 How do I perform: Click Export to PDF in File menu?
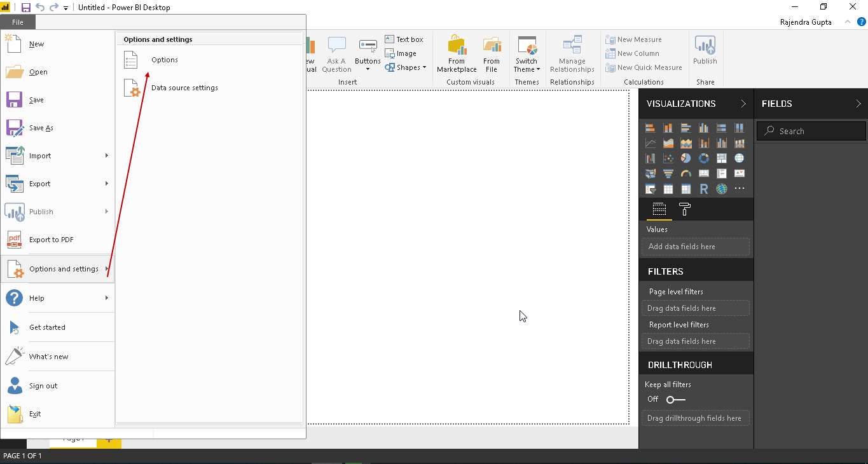coord(51,240)
